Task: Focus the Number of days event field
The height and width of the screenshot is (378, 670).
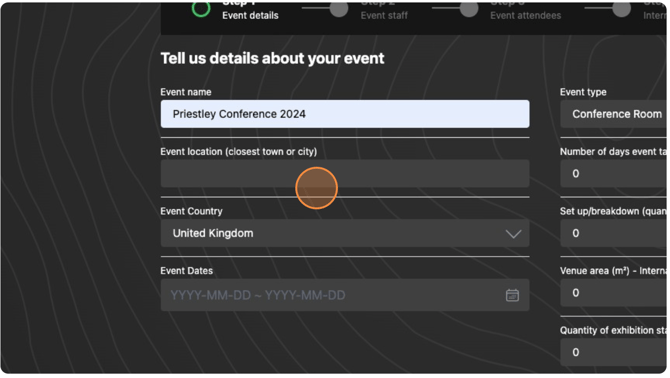Action: click(615, 174)
